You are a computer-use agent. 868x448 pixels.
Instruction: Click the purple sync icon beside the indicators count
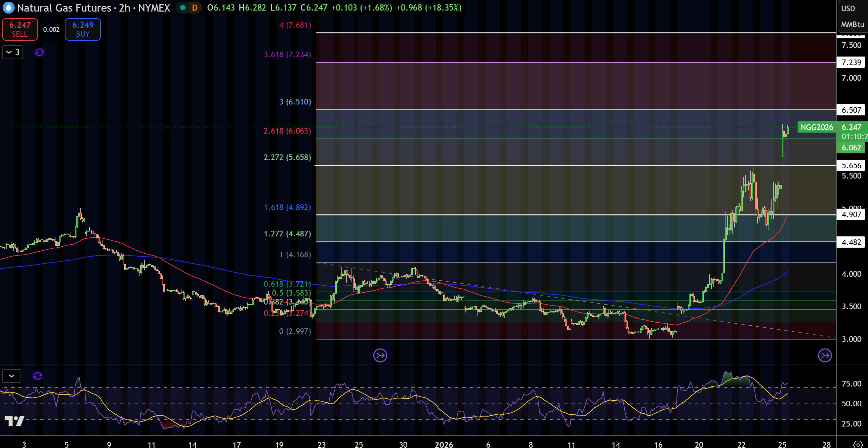[x=39, y=52]
